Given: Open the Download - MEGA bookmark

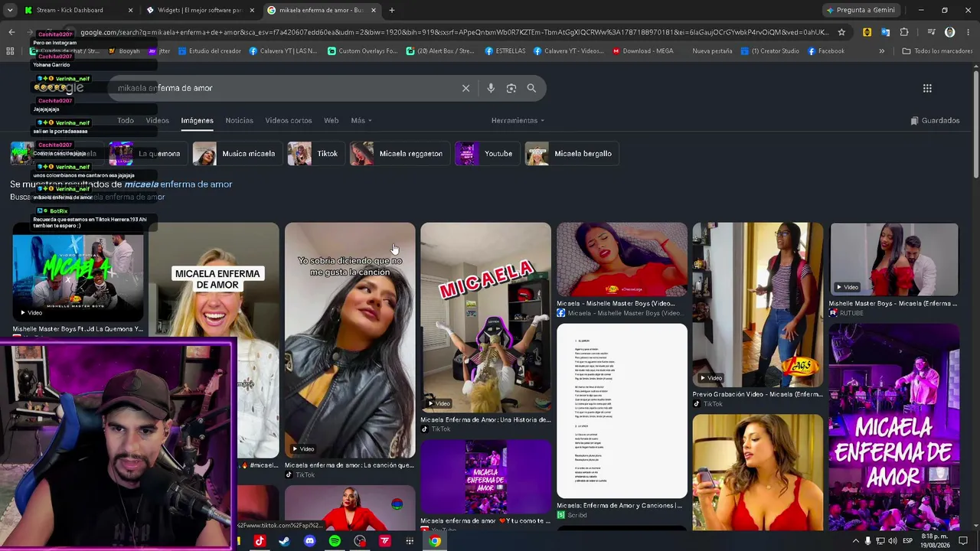Looking at the screenshot, I should [642, 51].
